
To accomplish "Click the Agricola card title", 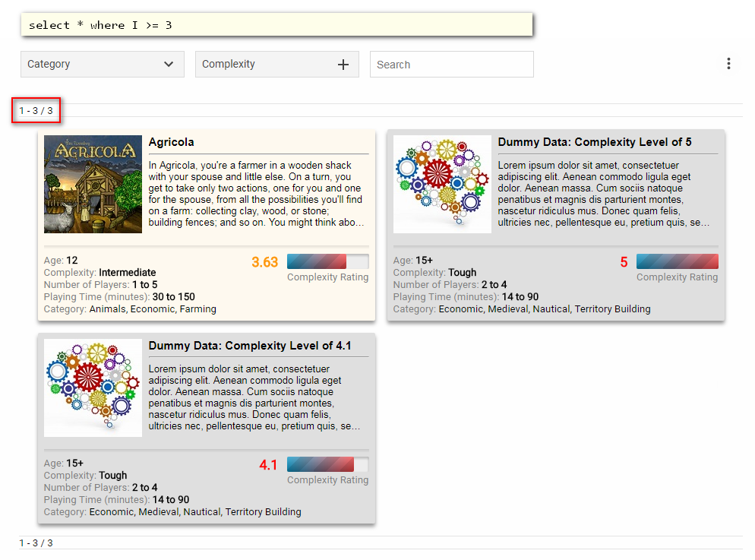I will tap(172, 142).
